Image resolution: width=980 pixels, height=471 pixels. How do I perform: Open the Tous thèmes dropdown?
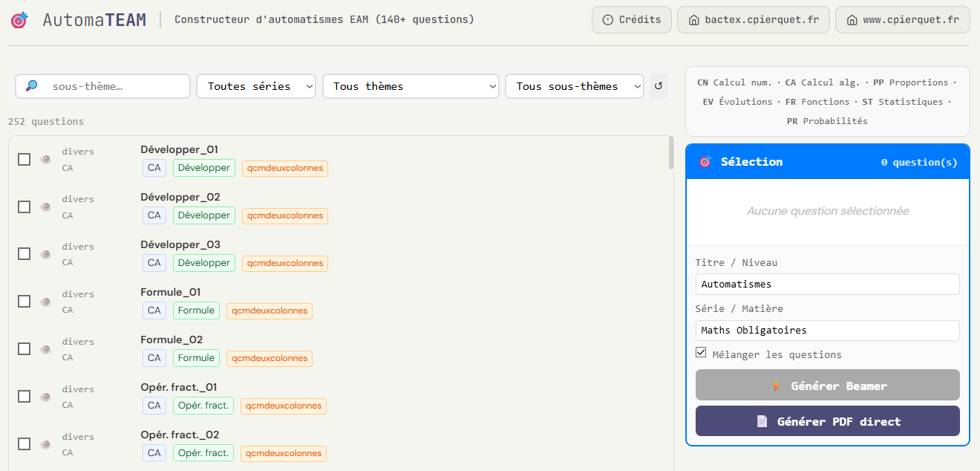(x=411, y=86)
